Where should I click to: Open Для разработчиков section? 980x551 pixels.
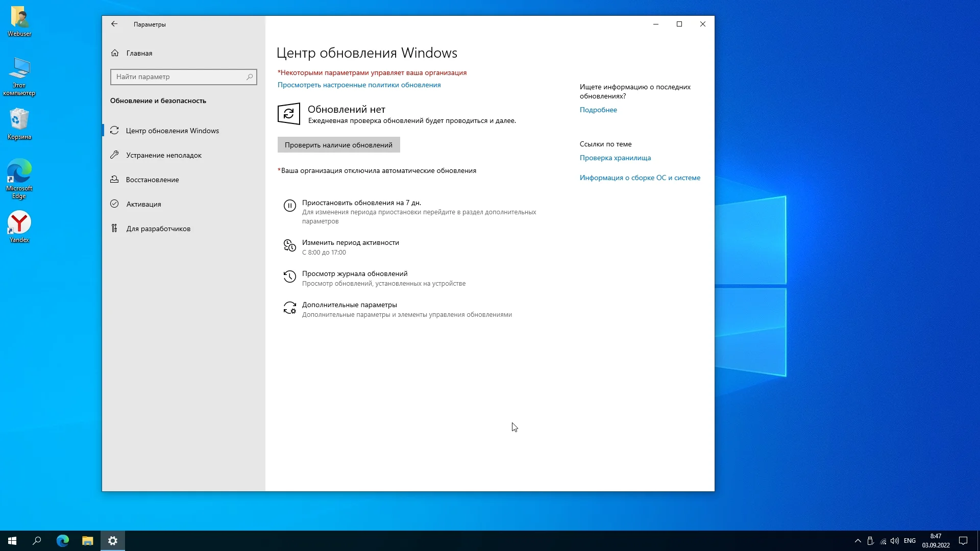coord(158,229)
